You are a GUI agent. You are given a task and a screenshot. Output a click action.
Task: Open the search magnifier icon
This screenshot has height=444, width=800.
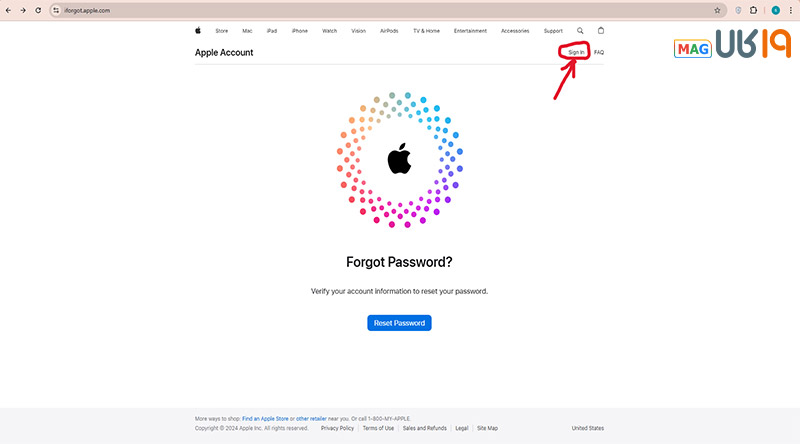pyautogui.click(x=580, y=31)
